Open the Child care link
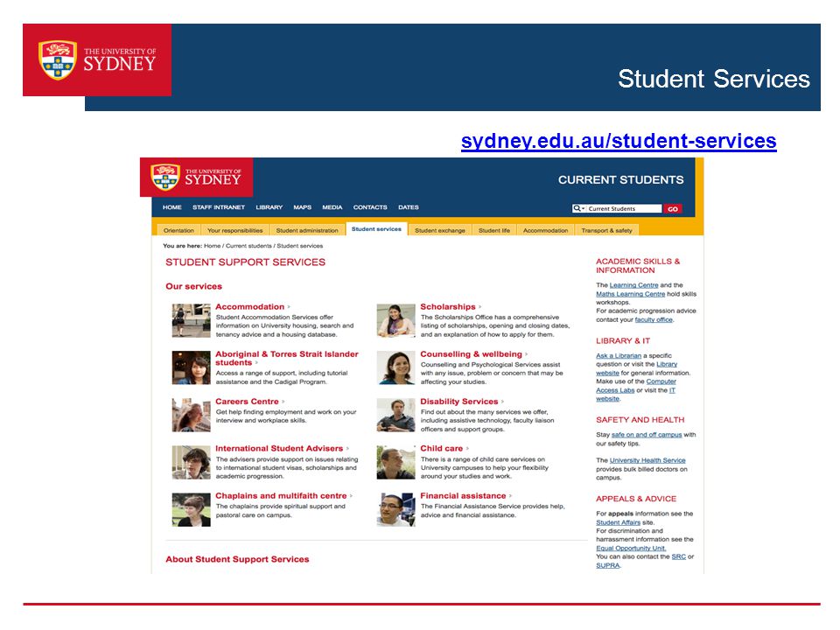The width and height of the screenshot is (840, 630). [x=441, y=449]
